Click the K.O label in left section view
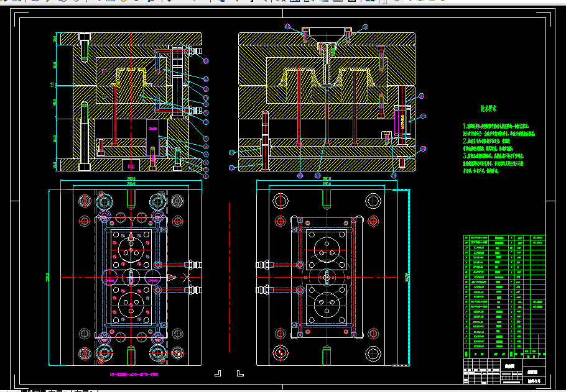This screenshot has width=566, height=392. pyautogui.click(x=131, y=166)
